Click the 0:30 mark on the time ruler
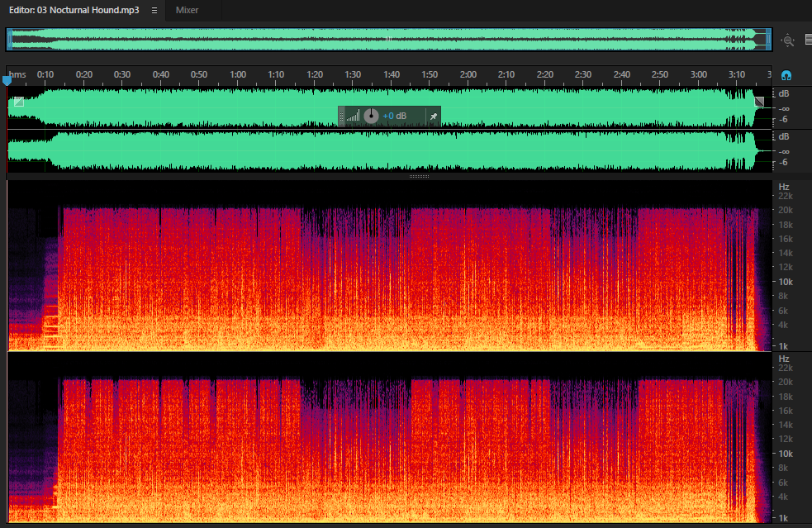This screenshot has width=812, height=528. (x=122, y=74)
